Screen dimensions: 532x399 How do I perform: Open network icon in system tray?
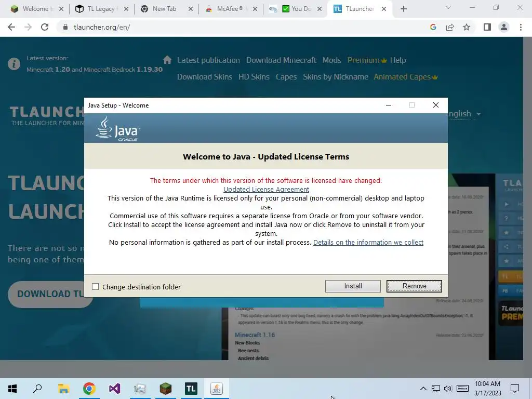point(436,389)
